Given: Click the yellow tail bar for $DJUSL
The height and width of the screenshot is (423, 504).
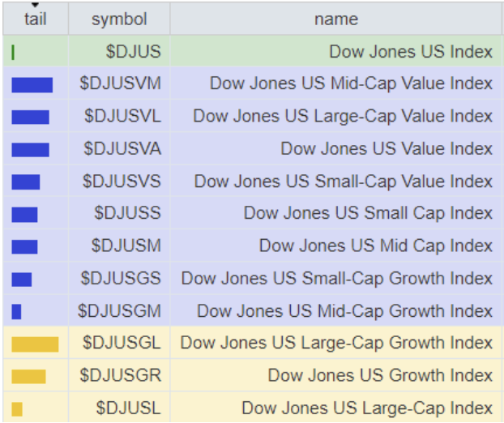Looking at the screenshot, I should click(17, 409).
